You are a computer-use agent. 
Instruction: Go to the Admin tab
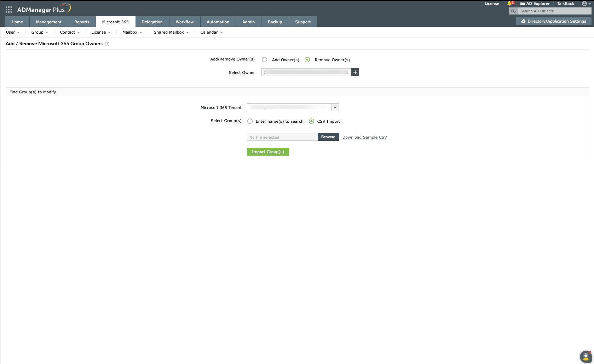coord(248,22)
